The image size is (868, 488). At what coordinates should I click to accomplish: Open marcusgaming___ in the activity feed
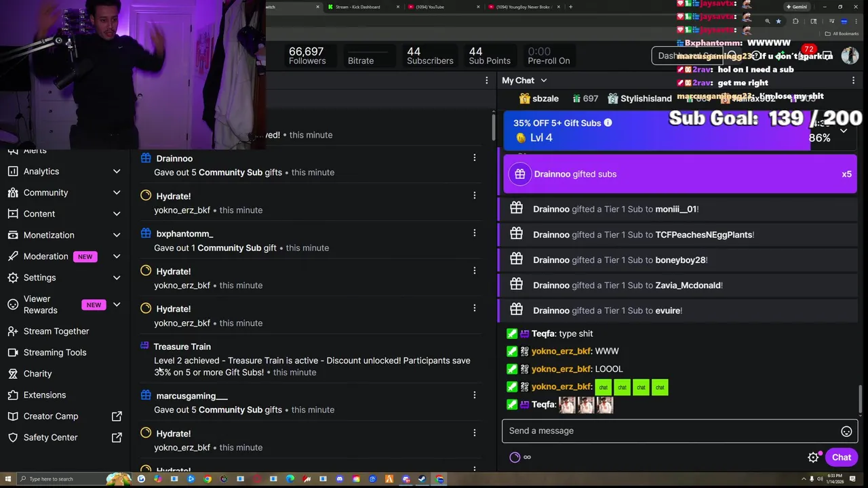192,396
